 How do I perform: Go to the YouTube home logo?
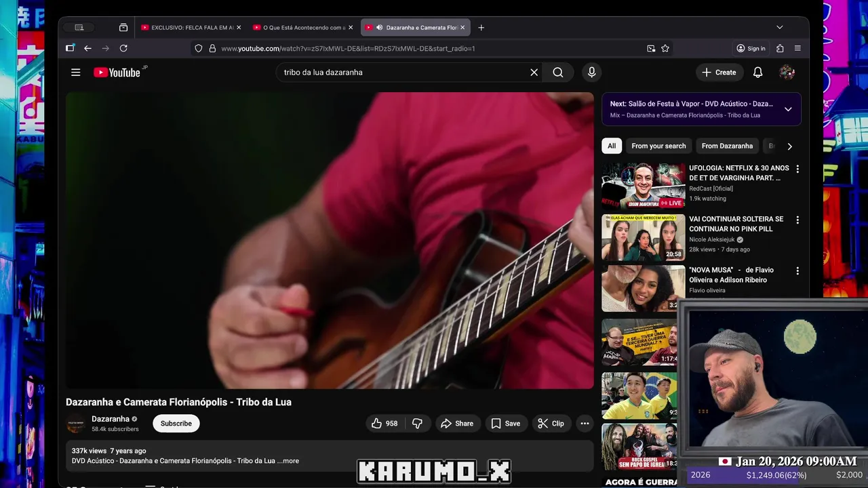coord(117,73)
